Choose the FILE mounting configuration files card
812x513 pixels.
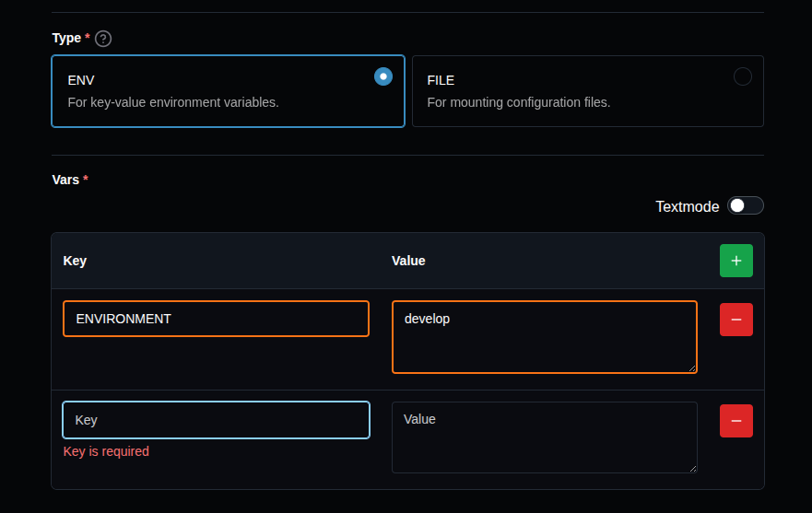click(x=587, y=91)
